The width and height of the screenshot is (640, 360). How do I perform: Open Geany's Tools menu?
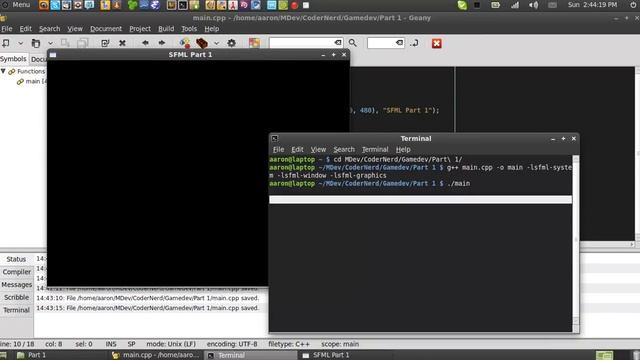tap(189, 29)
